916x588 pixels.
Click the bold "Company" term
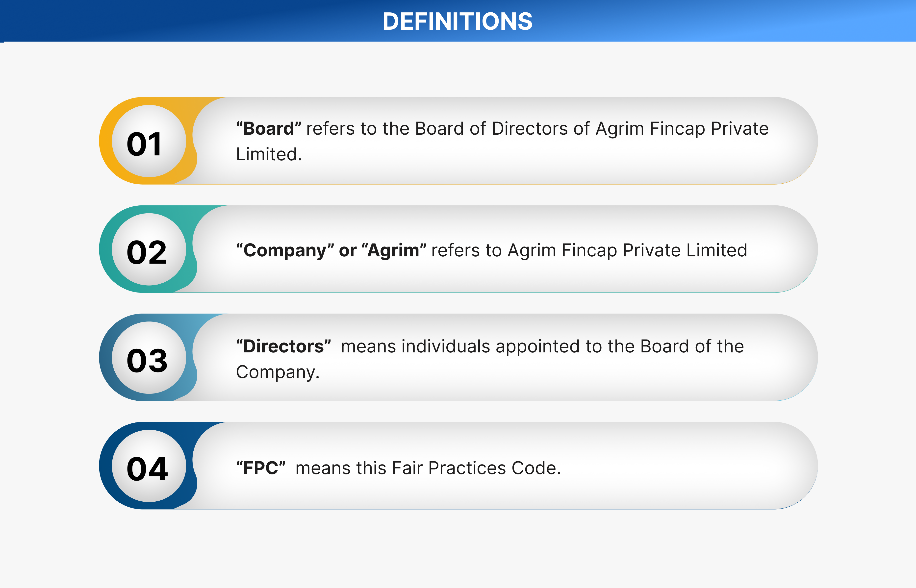(x=285, y=250)
